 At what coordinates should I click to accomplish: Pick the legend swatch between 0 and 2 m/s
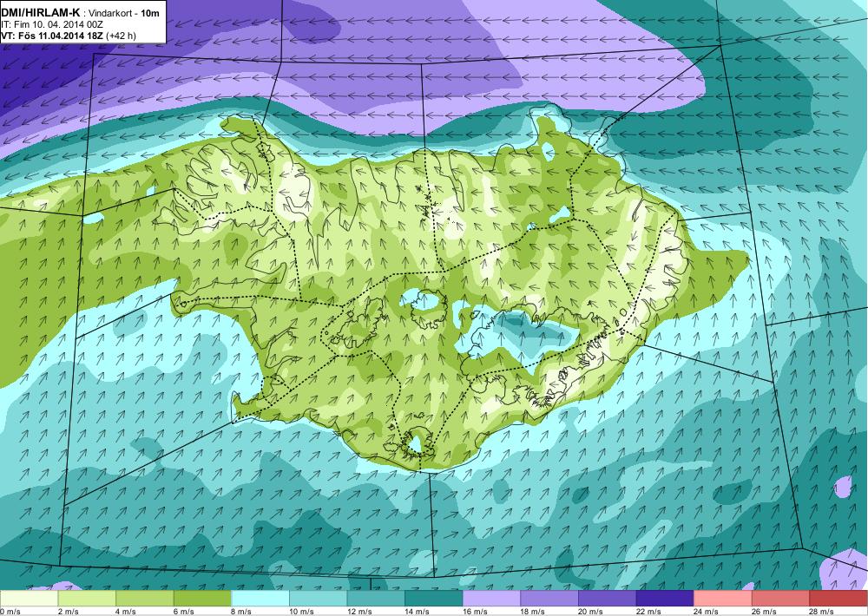(x=29, y=599)
